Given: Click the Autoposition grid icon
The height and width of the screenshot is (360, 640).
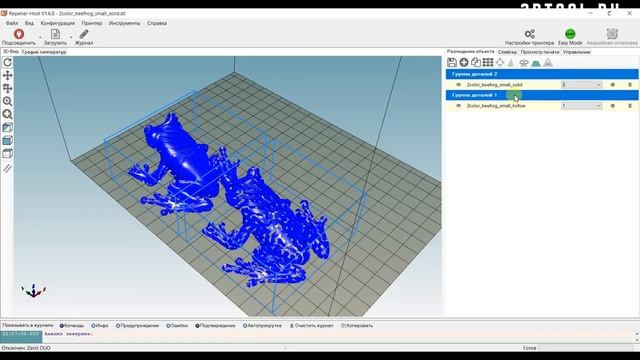Looking at the screenshot, I should tap(488, 62).
